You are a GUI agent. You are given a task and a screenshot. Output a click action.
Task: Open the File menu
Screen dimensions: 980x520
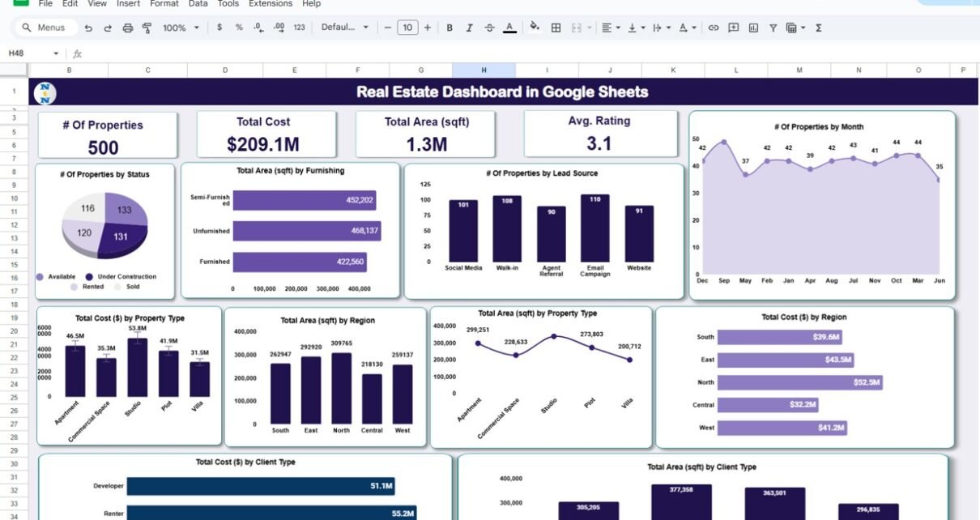pyautogui.click(x=45, y=4)
